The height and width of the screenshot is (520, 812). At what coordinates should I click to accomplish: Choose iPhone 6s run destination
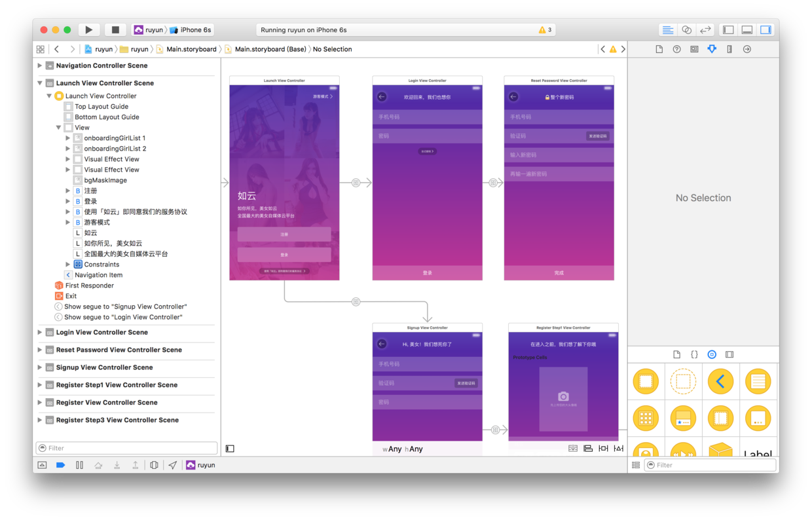click(x=191, y=29)
